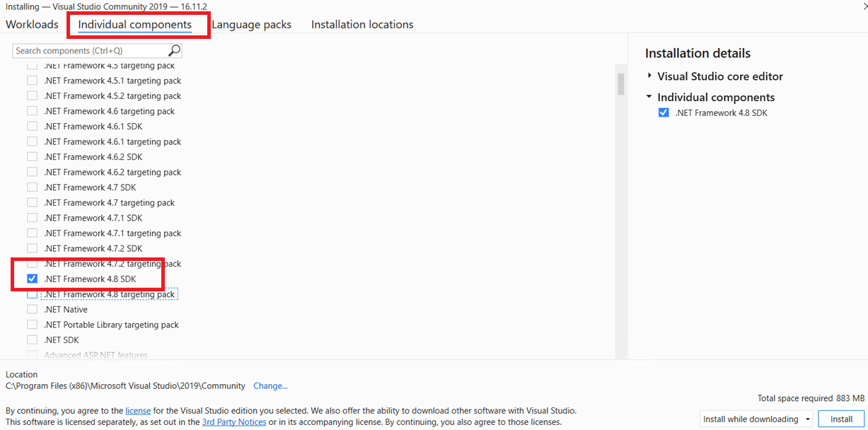Open the 3rd Party Notices link
This screenshot has width=868, height=430.
coord(234,422)
